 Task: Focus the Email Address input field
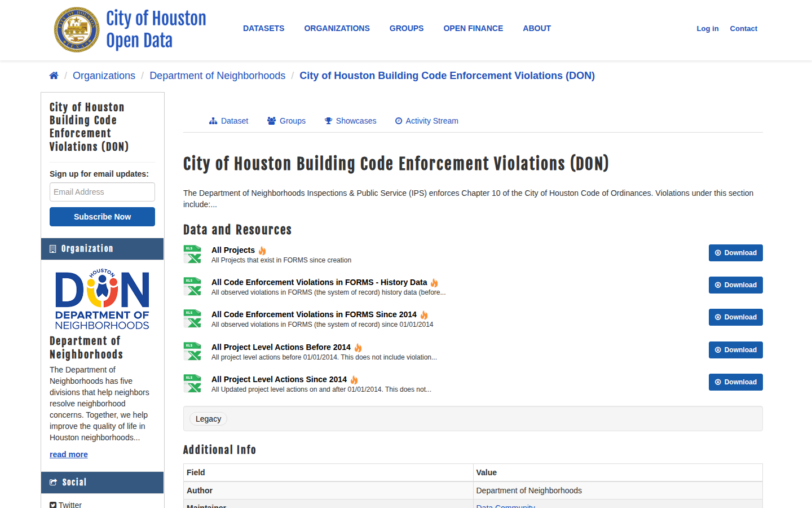tap(102, 192)
